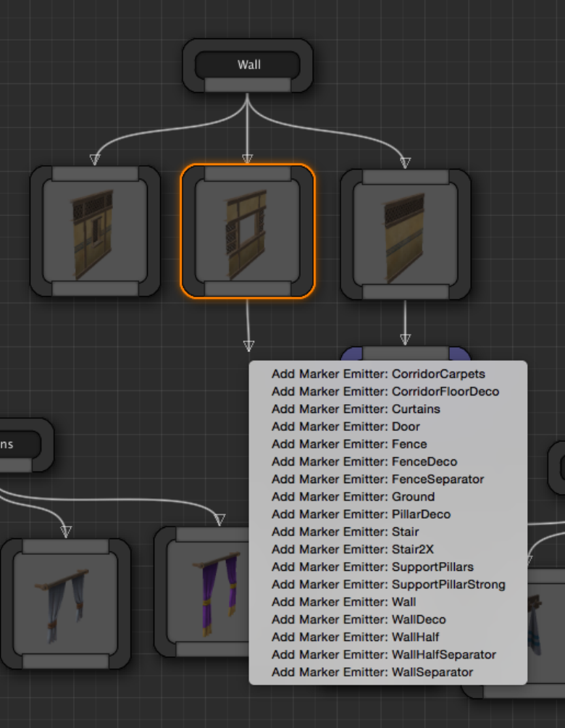
Task: Click output pin of grey curtains node
Action: click(65, 661)
